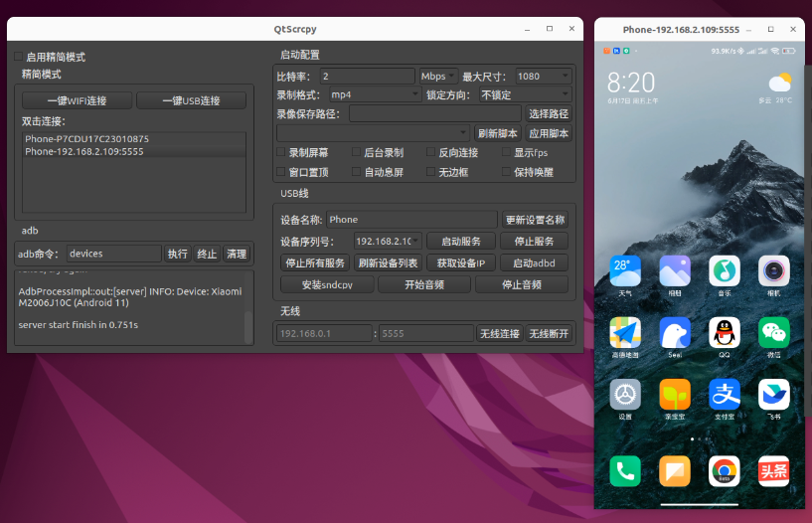Enable keep awake checkbox (保持唤醒)
Screen dimensions: 812x523
(x=507, y=171)
